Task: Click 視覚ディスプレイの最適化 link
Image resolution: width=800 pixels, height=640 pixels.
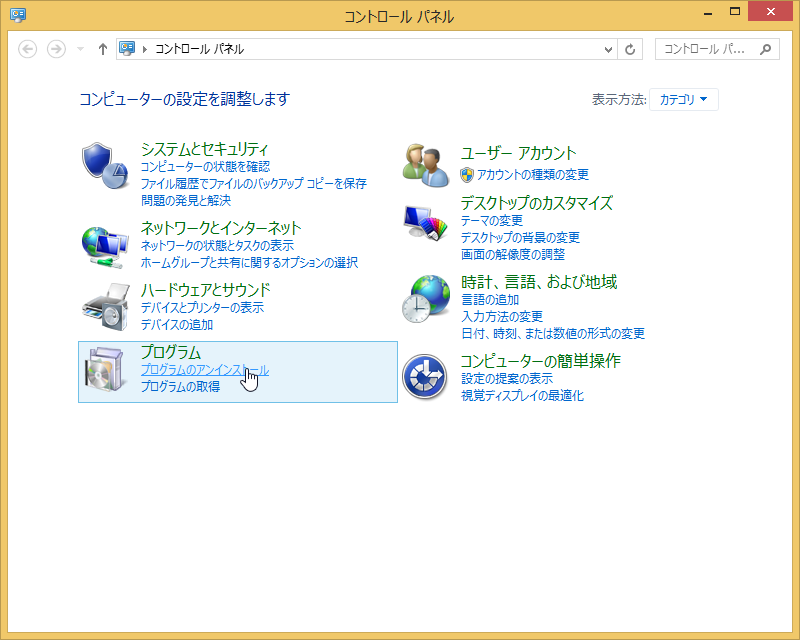Action: (x=522, y=395)
